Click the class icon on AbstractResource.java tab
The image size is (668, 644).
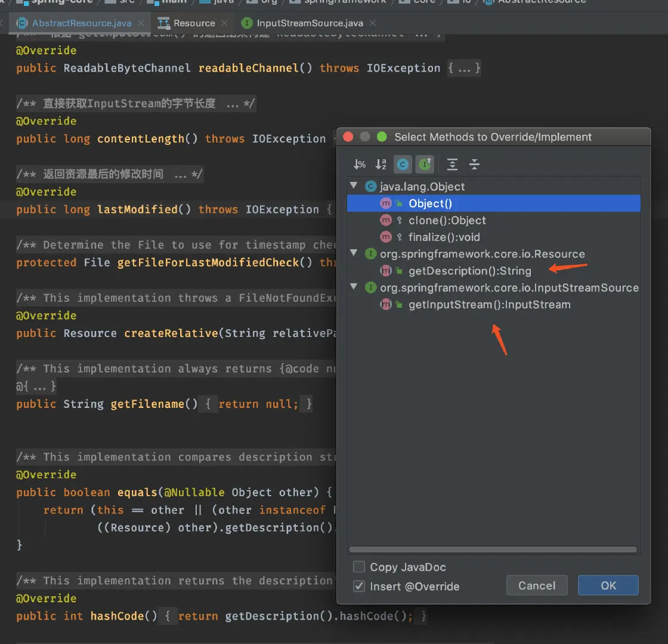pos(22,23)
